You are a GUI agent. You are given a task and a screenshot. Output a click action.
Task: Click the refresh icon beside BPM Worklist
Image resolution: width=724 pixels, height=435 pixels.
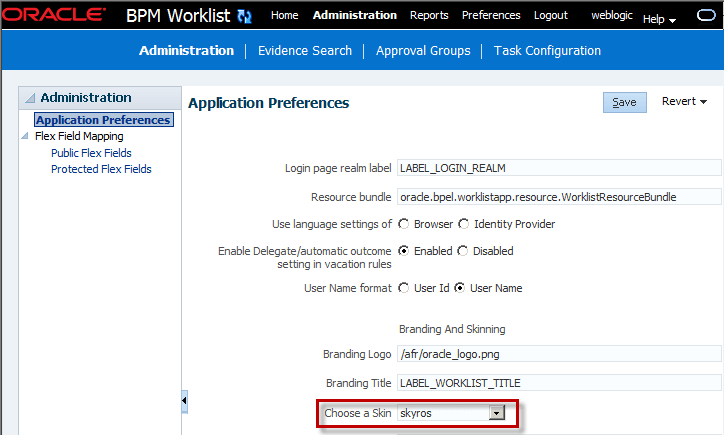coord(244,17)
